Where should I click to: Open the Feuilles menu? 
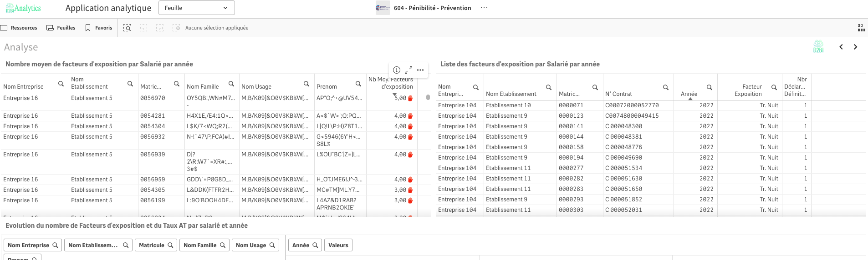pyautogui.click(x=61, y=28)
